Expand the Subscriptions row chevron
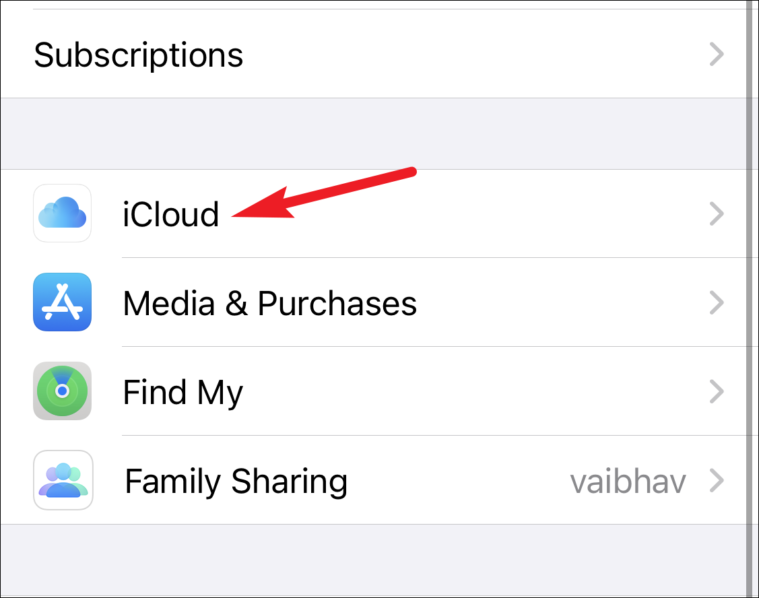The height and width of the screenshot is (598, 759). (716, 54)
